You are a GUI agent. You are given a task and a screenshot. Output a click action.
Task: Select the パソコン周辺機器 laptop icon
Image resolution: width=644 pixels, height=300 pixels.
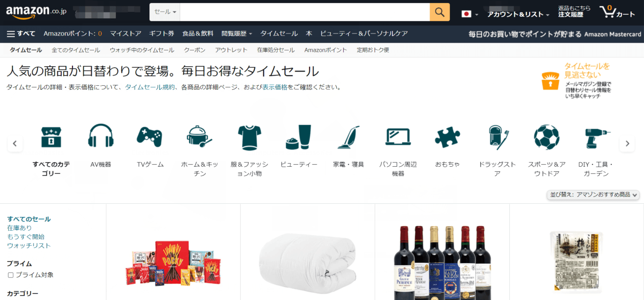(397, 137)
